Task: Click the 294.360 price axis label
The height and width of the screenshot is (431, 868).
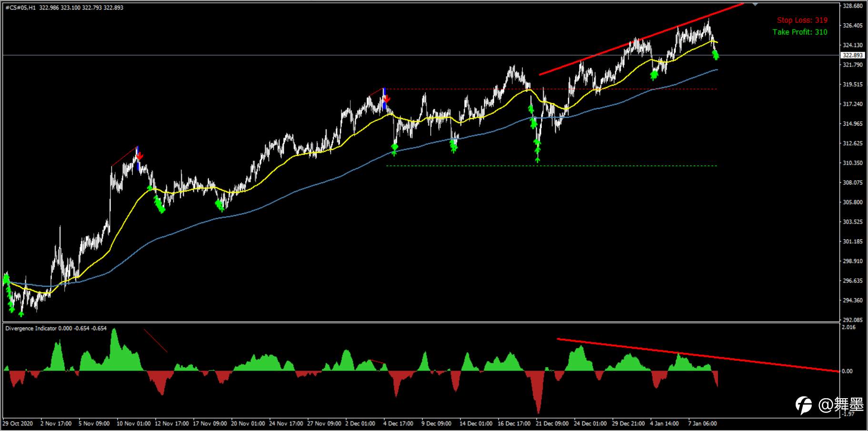Action: click(853, 300)
